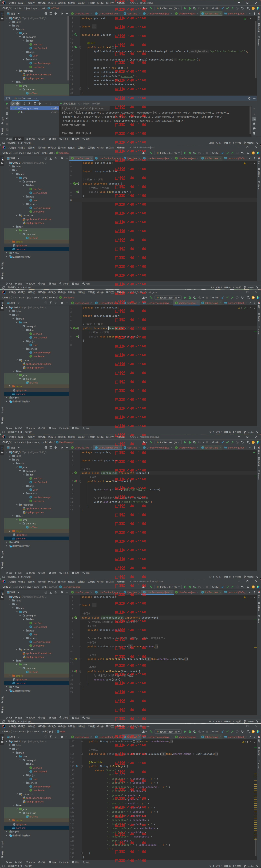Image resolution: width=261 pixels, height=868 pixels.
Task: Hide project panel in UserServie.java window
Action: pyautogui.click(x=67, y=303)
